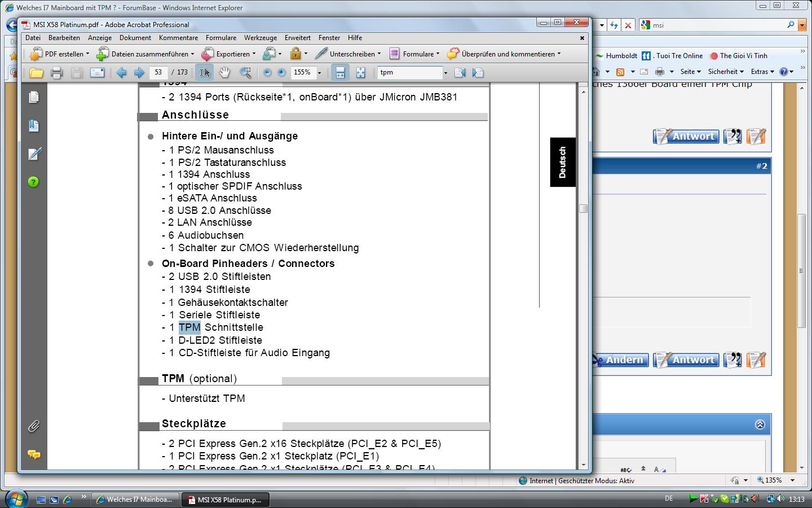The height and width of the screenshot is (508, 812).
Task: Expand the PDF erstellen dropdown arrow
Action: click(87, 54)
